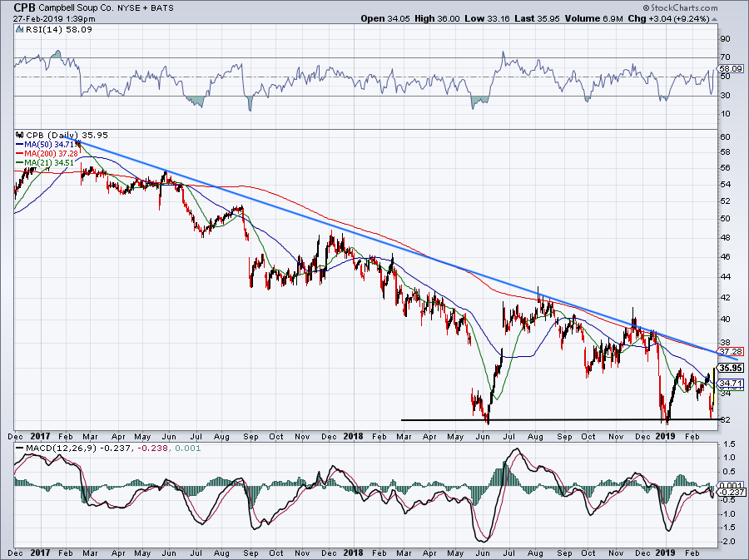Click the CPB ticker symbol in the header
Screen dimensions: 749x560
pyautogui.click(x=24, y=7)
